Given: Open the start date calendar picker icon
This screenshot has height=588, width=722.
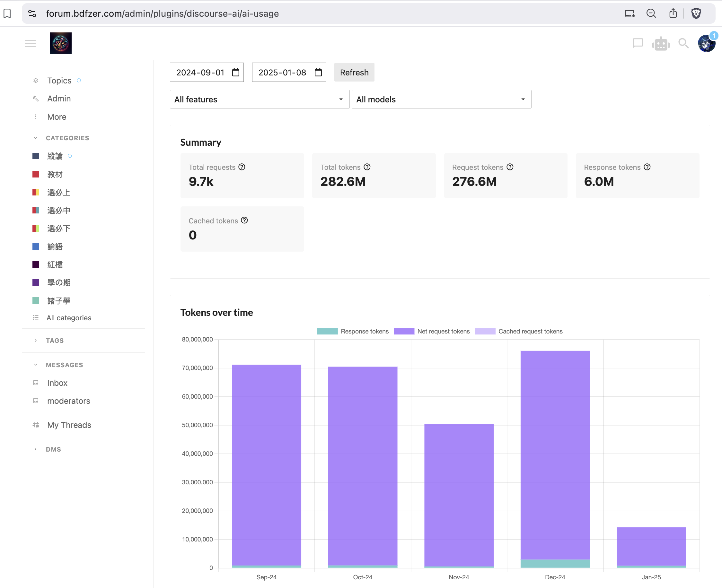Looking at the screenshot, I should [236, 73].
